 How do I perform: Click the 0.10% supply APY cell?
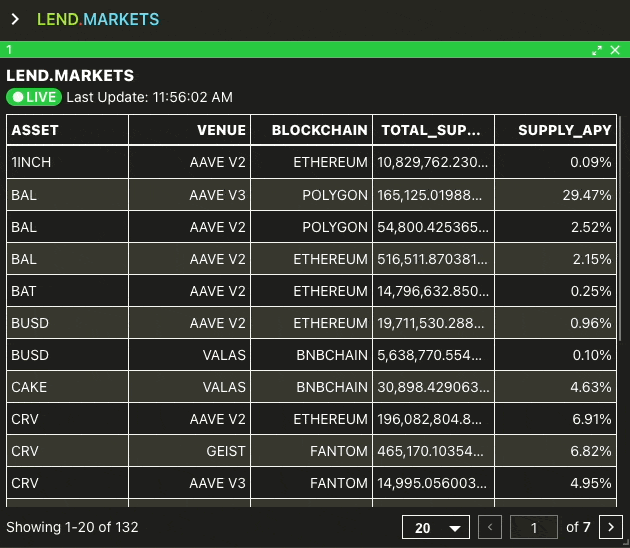tap(556, 355)
